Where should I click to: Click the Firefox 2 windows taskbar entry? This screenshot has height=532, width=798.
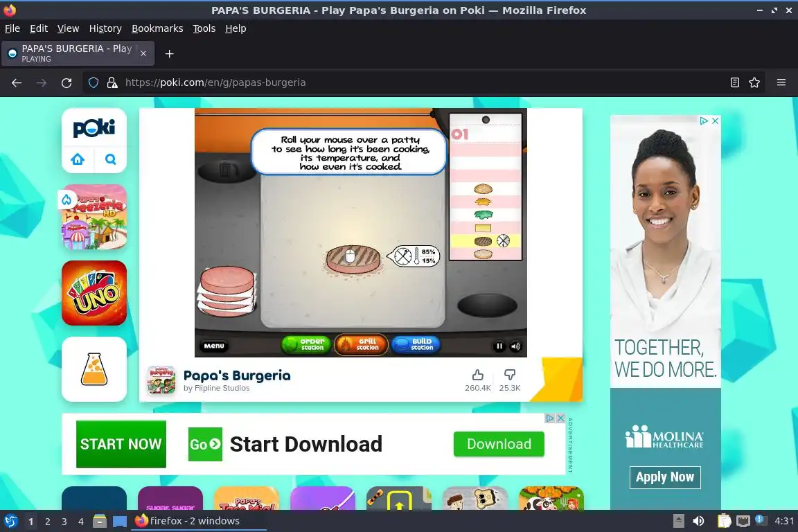[199, 522]
